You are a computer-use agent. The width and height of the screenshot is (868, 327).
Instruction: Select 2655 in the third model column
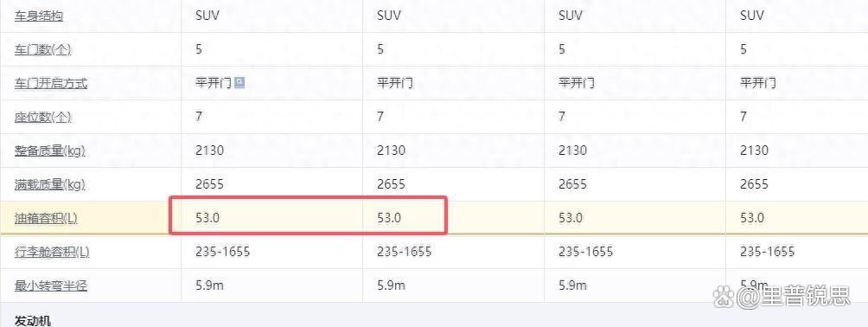573,184
